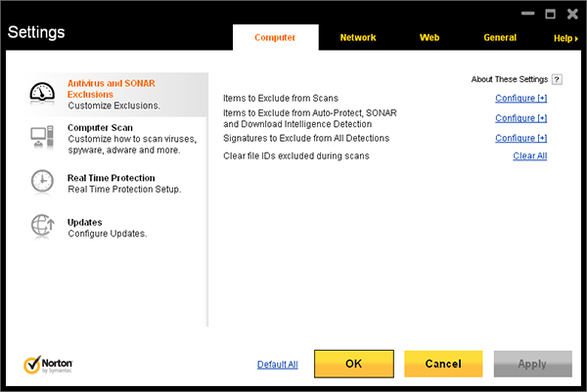The height and width of the screenshot is (392, 587).
Task: Click 'Configure Updates.' description text
Action: tap(107, 234)
